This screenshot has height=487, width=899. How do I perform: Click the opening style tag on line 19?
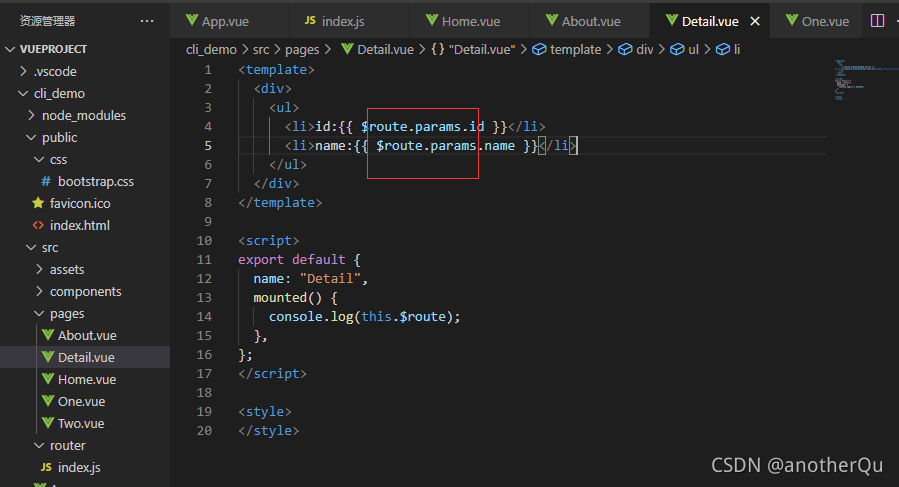click(265, 412)
